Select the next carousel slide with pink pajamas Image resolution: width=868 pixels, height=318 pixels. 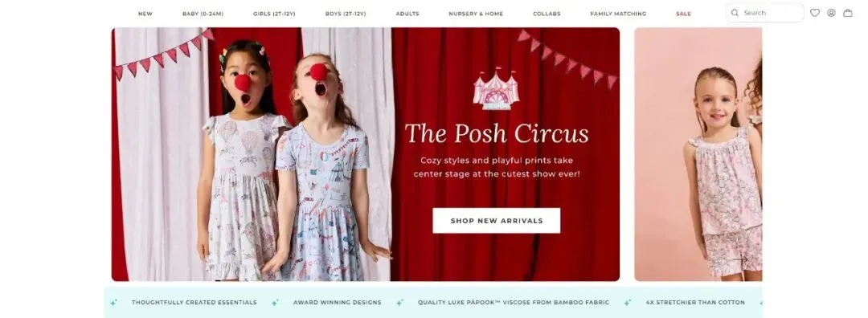click(698, 154)
